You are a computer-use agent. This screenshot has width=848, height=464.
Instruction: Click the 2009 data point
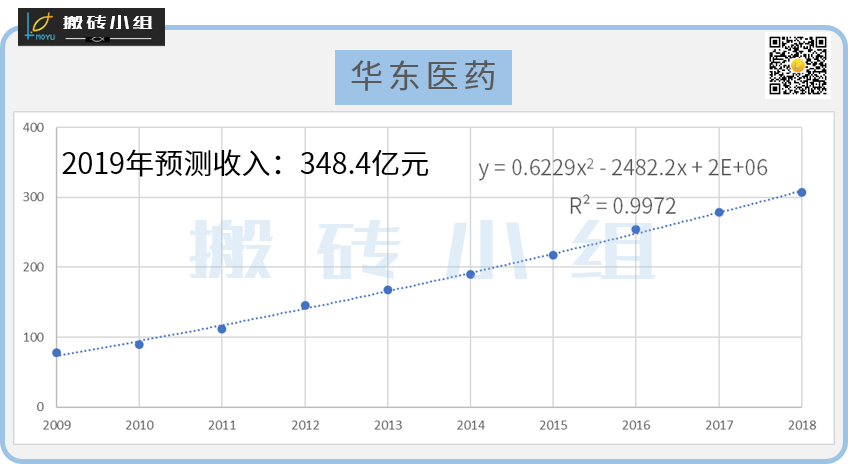point(57,353)
